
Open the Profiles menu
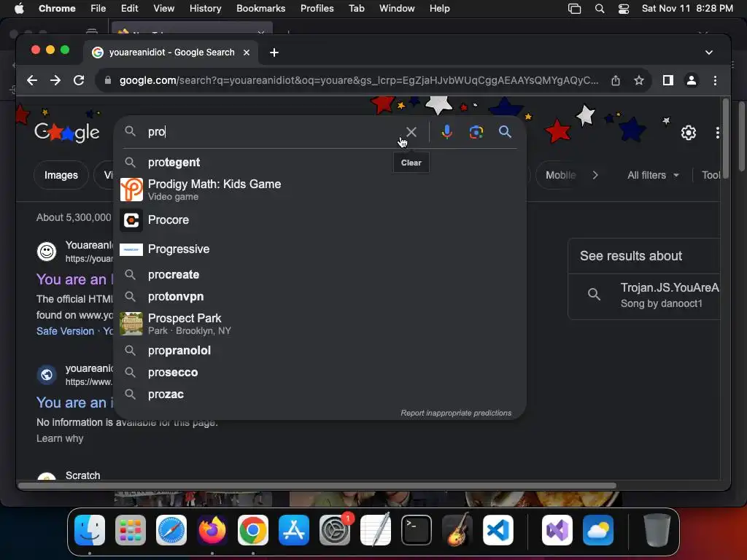tap(317, 9)
